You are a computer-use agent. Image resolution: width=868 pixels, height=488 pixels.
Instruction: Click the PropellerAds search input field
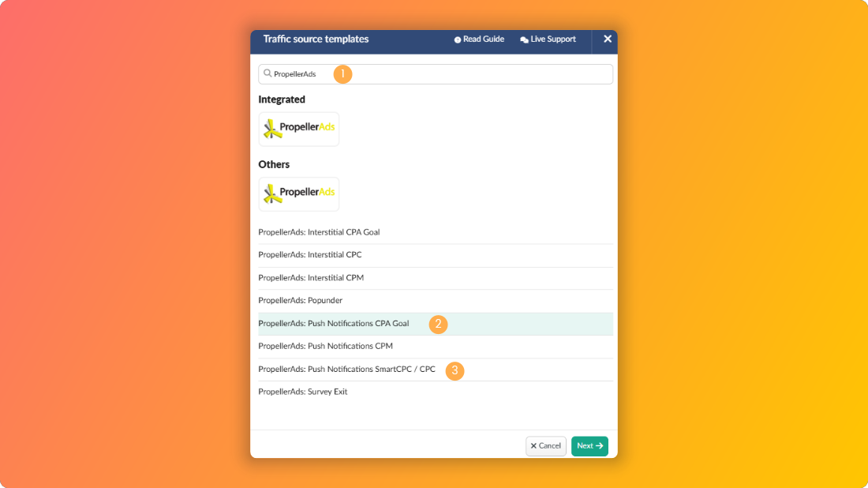(435, 74)
